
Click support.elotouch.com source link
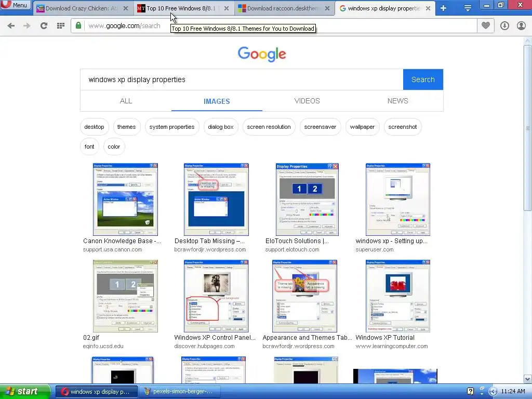tap(292, 250)
